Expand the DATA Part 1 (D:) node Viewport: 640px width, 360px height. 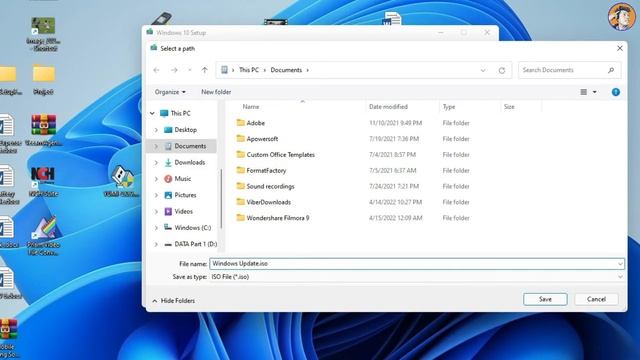156,244
